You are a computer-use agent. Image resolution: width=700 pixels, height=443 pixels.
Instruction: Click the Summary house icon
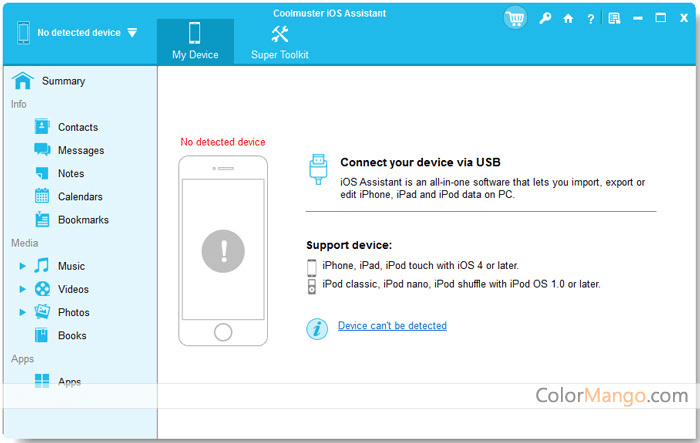pos(22,81)
